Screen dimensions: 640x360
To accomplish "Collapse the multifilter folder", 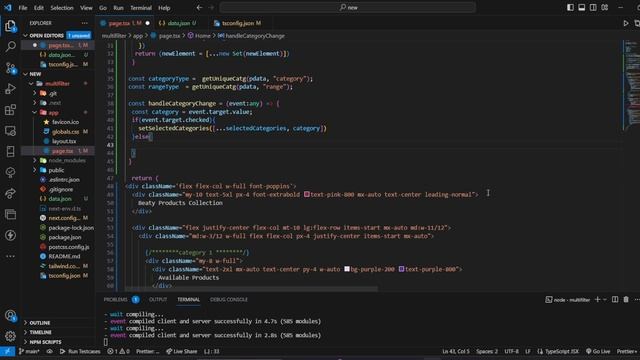I will (31, 84).
